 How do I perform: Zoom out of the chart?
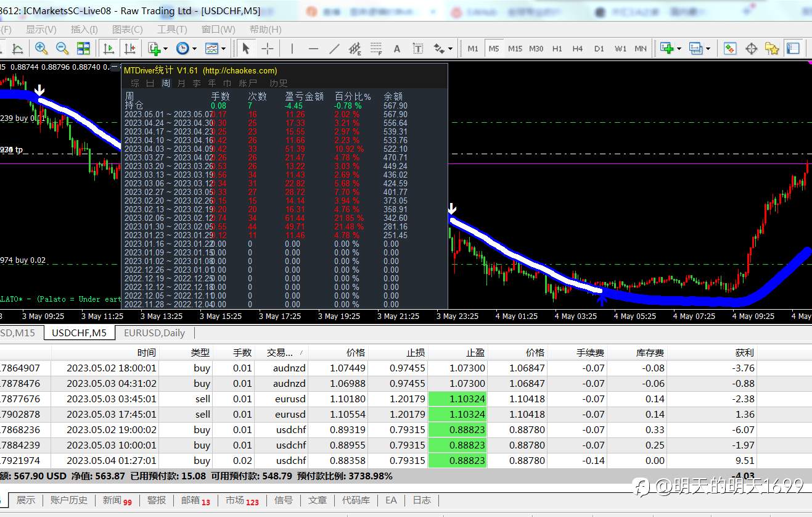62,48
